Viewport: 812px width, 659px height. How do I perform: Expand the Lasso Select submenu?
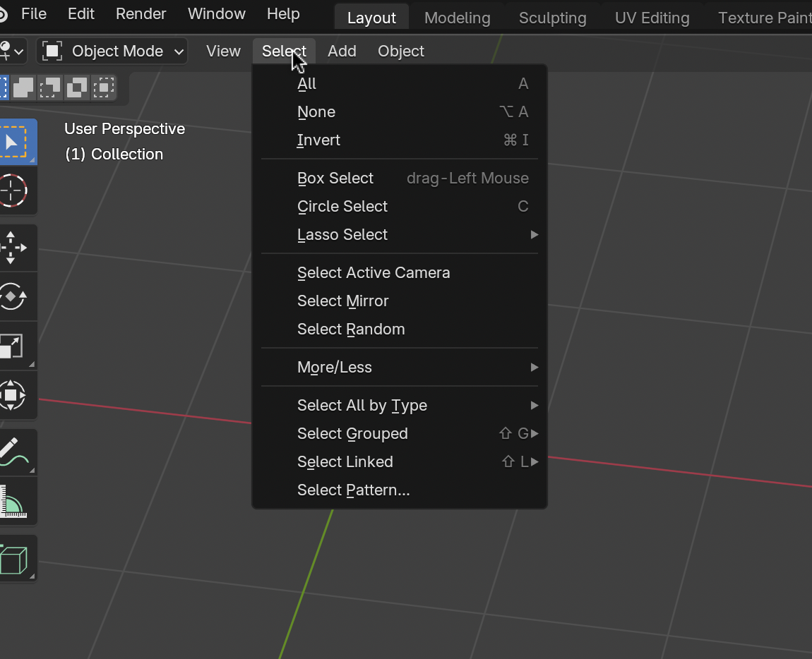(x=400, y=234)
